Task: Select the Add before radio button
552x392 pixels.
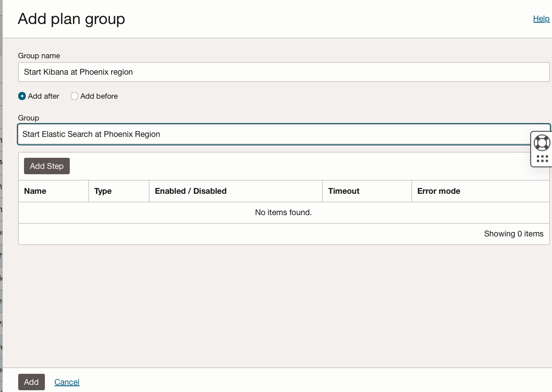Action: tap(74, 96)
